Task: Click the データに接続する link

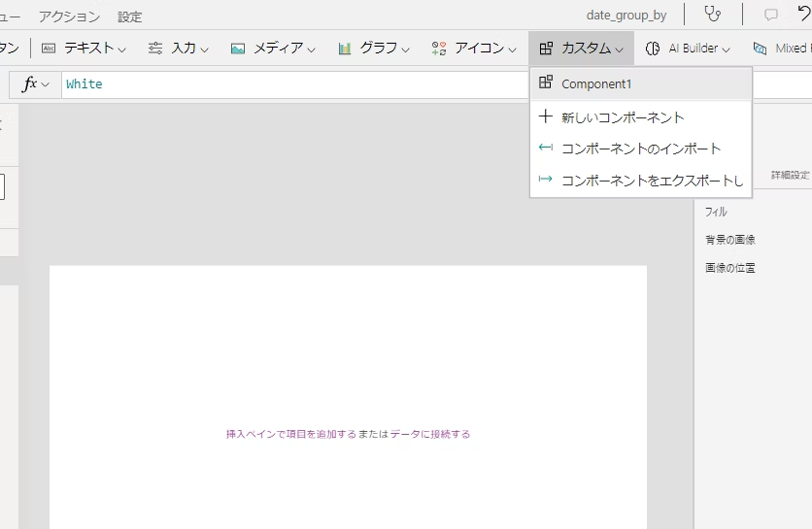Action: pyautogui.click(x=429, y=434)
